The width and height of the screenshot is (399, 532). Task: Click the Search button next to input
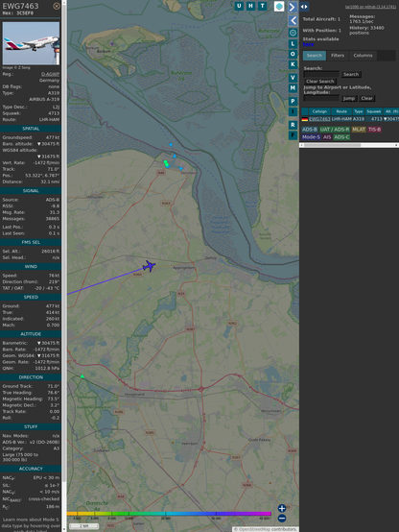tap(351, 74)
